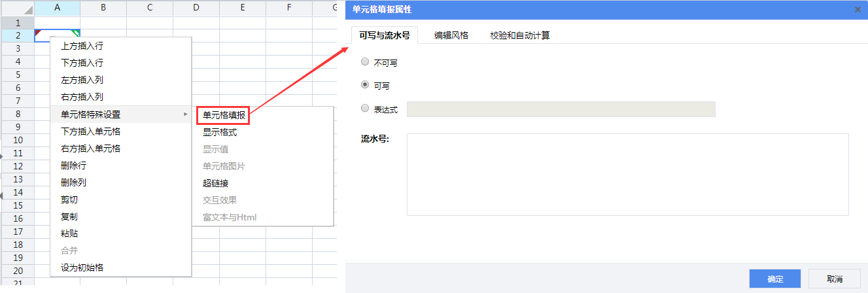The width and height of the screenshot is (868, 293).
Task: Select column B header
Action: coord(103,8)
